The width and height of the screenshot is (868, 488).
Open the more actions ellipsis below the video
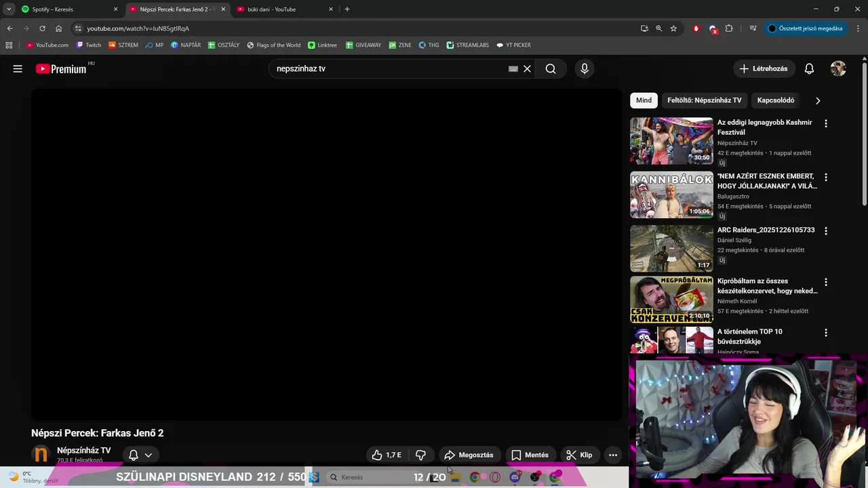[x=613, y=455]
